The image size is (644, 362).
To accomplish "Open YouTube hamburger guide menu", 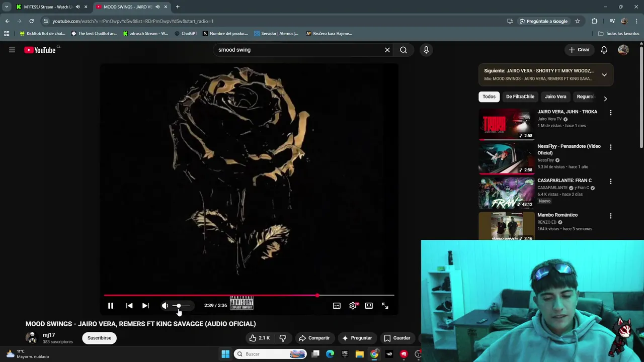I will [x=12, y=50].
